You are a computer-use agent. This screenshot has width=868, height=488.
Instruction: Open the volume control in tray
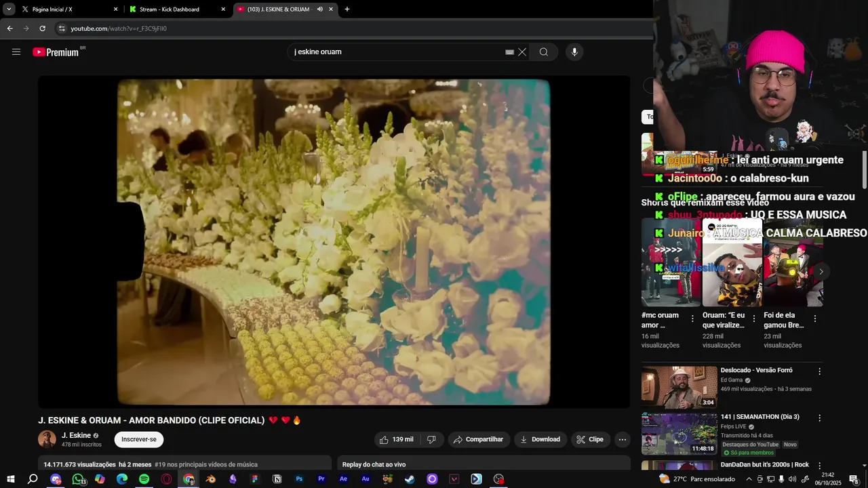pyautogui.click(x=793, y=479)
